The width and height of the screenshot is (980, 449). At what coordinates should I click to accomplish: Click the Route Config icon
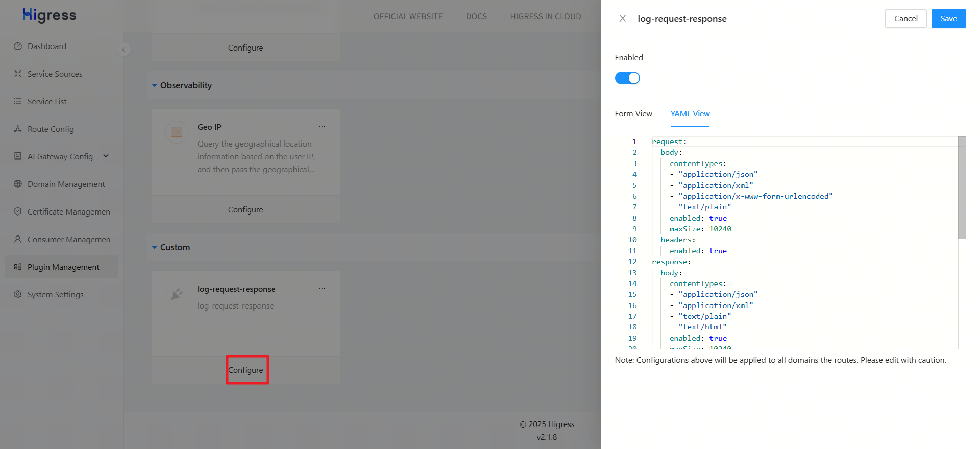[18, 129]
